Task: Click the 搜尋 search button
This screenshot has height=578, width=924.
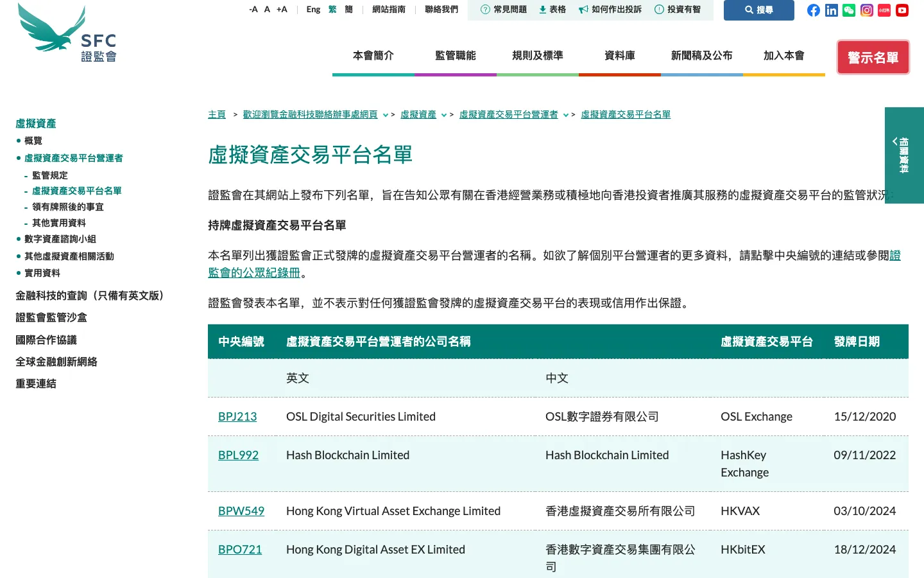Action: point(759,10)
